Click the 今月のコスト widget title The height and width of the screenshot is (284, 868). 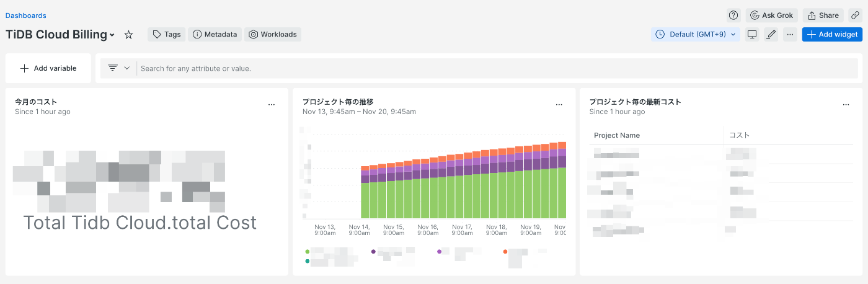point(36,102)
